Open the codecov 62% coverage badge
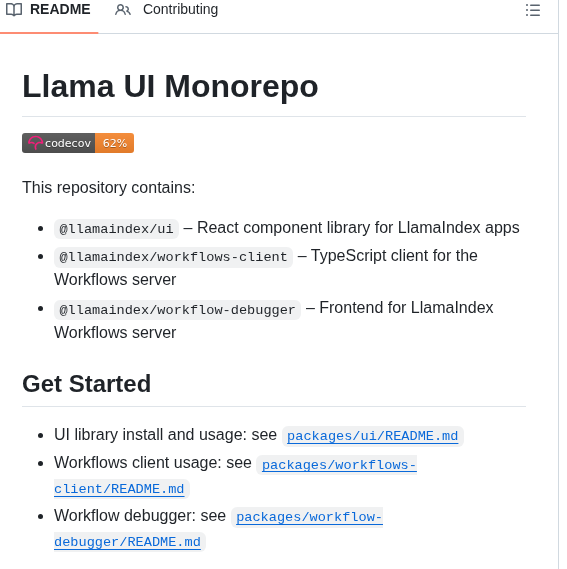The height and width of the screenshot is (569, 567). pyautogui.click(x=78, y=143)
